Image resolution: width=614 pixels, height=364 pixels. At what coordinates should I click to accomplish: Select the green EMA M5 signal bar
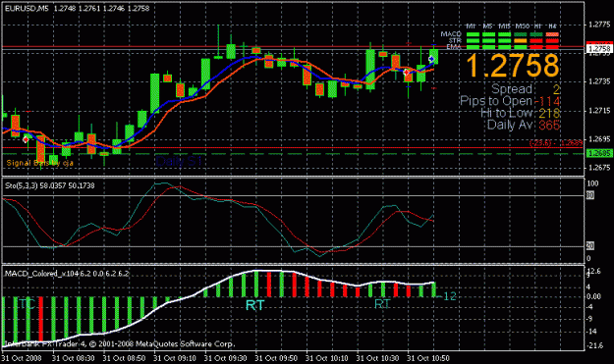[x=488, y=47]
